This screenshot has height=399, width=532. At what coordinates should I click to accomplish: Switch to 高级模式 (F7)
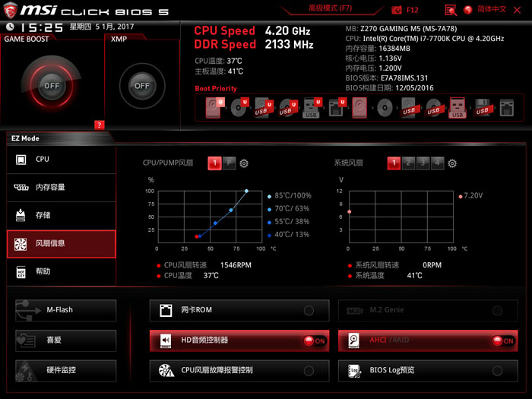tap(330, 8)
